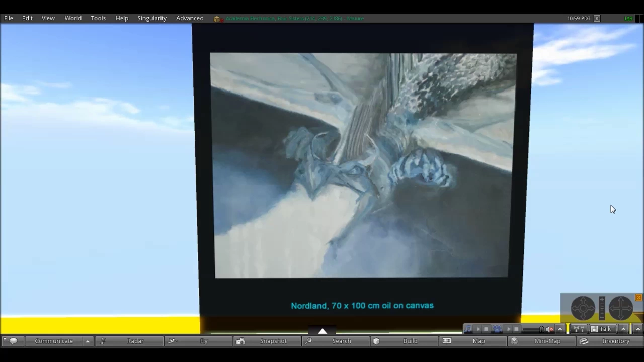Click the camera orbit joystick

583,308
